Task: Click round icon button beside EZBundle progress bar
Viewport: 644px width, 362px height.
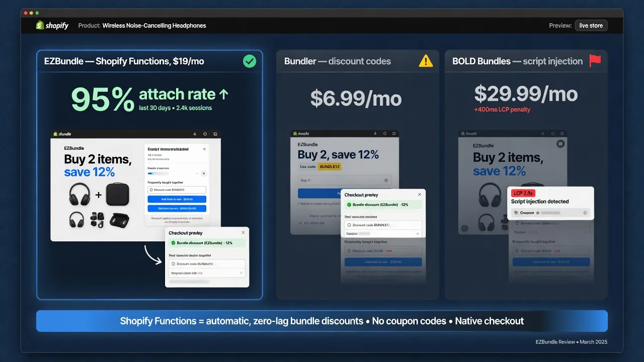Action: click(x=204, y=173)
